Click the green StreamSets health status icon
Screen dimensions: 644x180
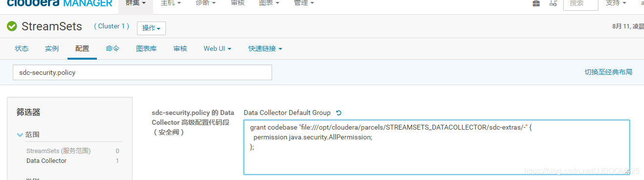12,26
